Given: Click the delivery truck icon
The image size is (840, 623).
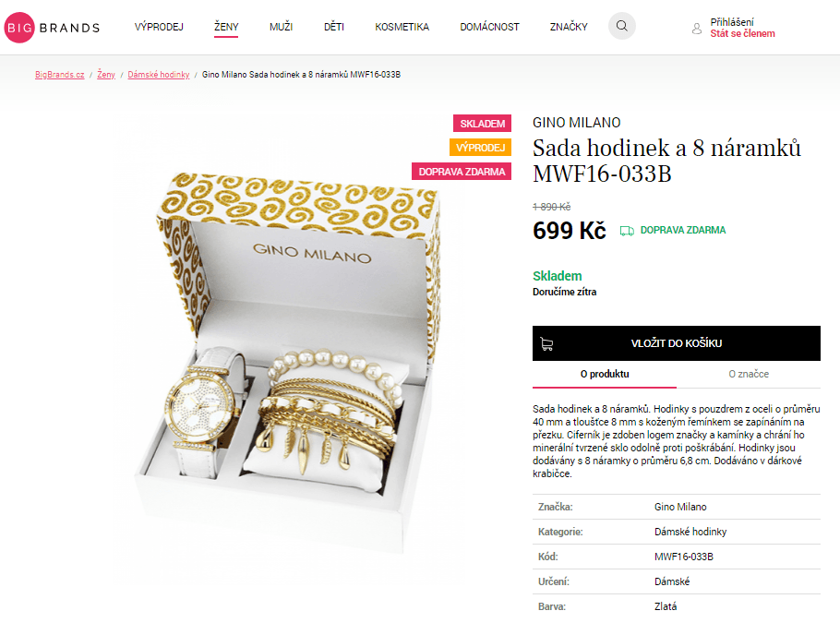Looking at the screenshot, I should (627, 231).
